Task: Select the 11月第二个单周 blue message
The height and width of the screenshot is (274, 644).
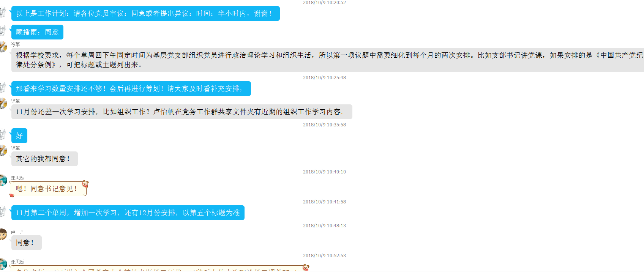Action: pyautogui.click(x=128, y=213)
